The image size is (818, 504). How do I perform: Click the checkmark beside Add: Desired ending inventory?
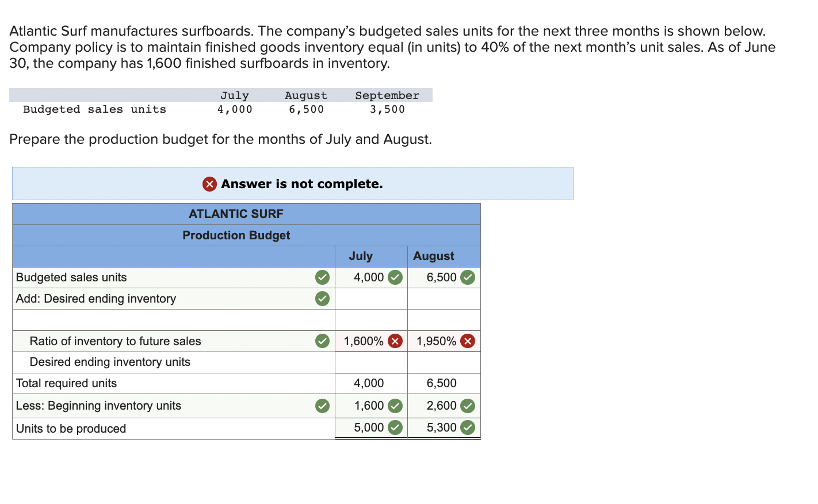click(322, 299)
